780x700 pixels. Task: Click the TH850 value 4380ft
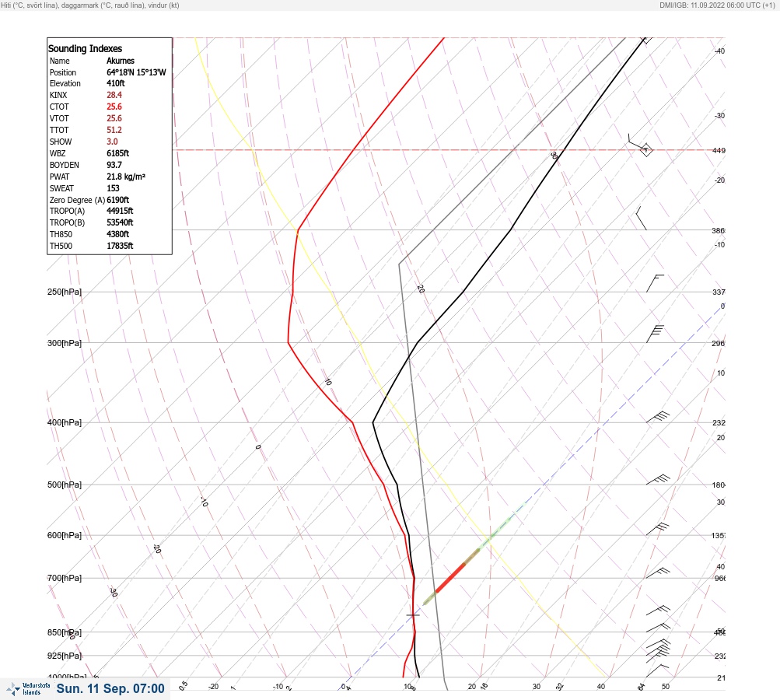(118, 234)
